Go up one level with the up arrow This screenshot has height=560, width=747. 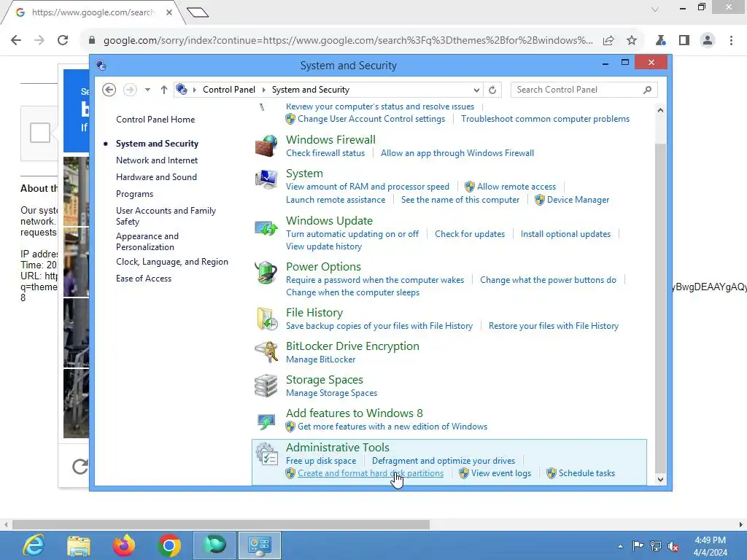(x=164, y=90)
